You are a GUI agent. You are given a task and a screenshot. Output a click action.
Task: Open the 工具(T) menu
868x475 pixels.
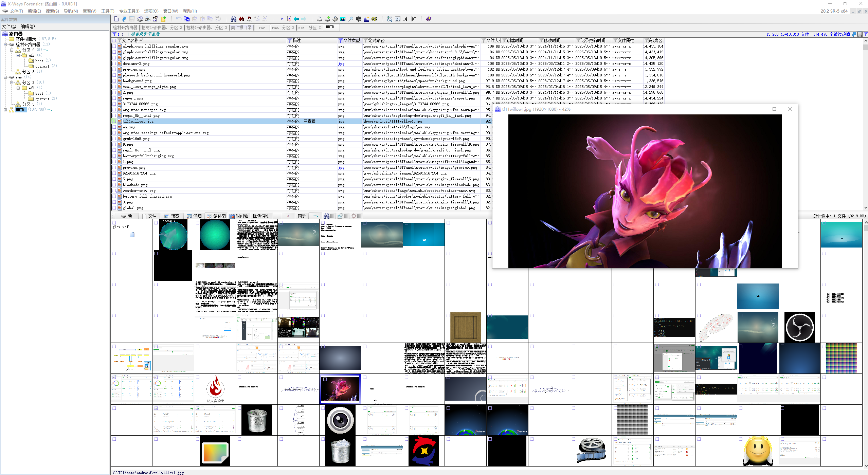(x=107, y=11)
